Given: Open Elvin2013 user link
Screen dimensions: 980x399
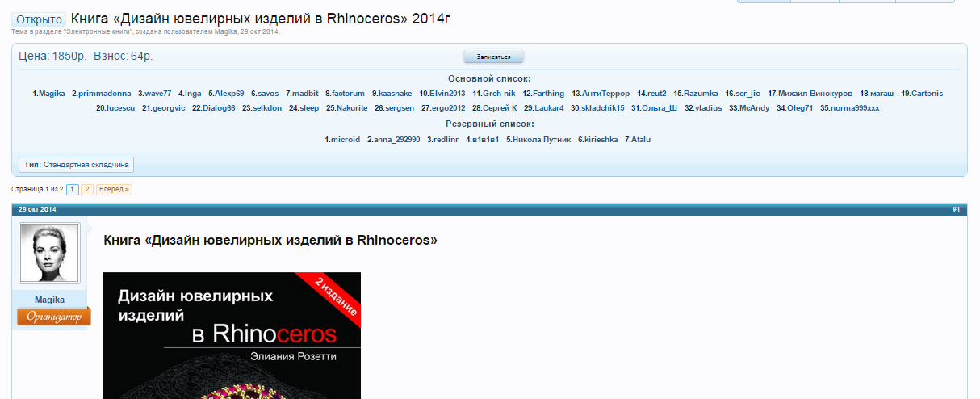Looking at the screenshot, I should pos(447,94).
